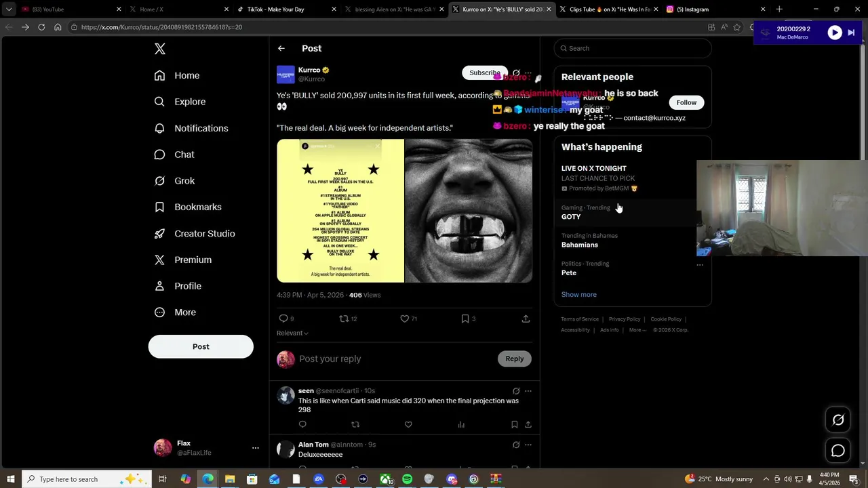Expand the More menu in sidebar

point(175,312)
